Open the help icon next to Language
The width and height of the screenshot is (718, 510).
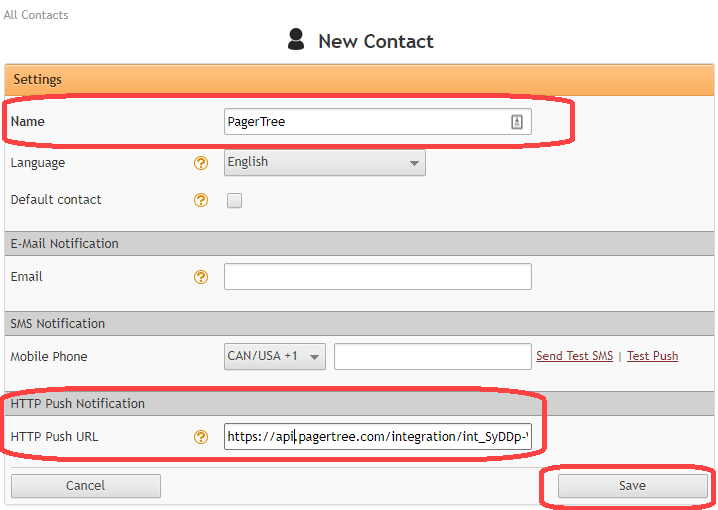coord(201,162)
